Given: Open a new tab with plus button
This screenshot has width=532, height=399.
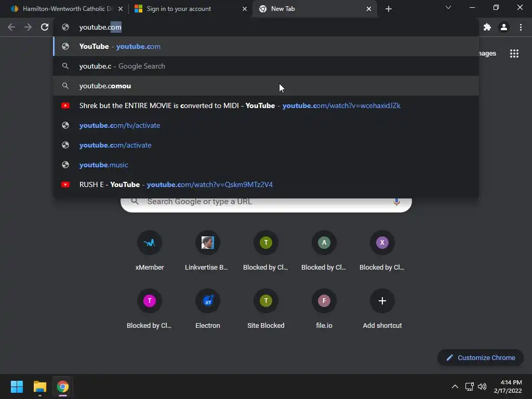Looking at the screenshot, I should tap(389, 9).
